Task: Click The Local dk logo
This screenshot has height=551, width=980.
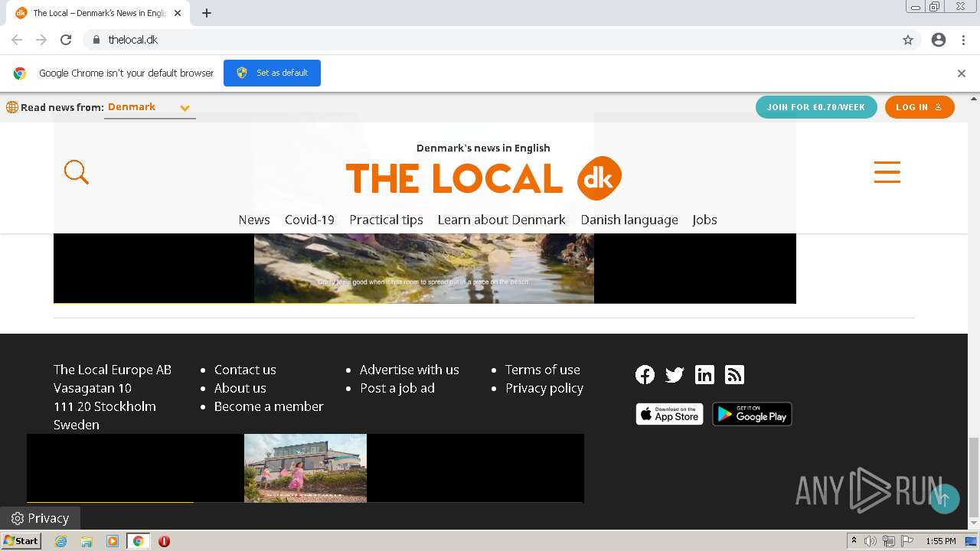Action: tap(483, 178)
